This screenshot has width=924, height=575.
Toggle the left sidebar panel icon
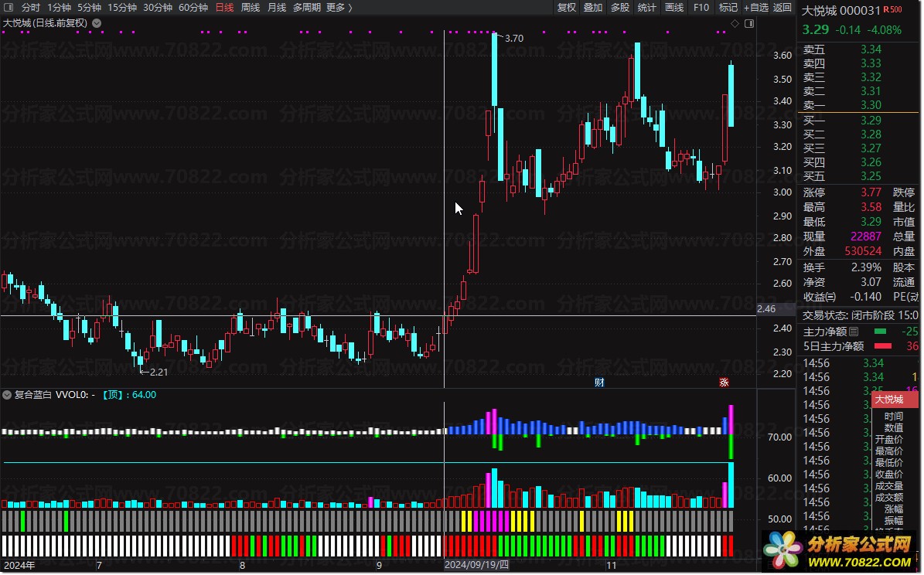coord(9,7)
